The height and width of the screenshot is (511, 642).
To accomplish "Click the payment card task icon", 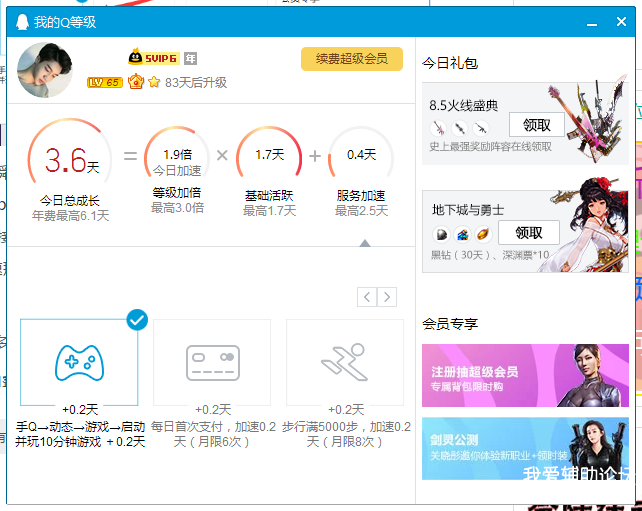I will coord(213,363).
